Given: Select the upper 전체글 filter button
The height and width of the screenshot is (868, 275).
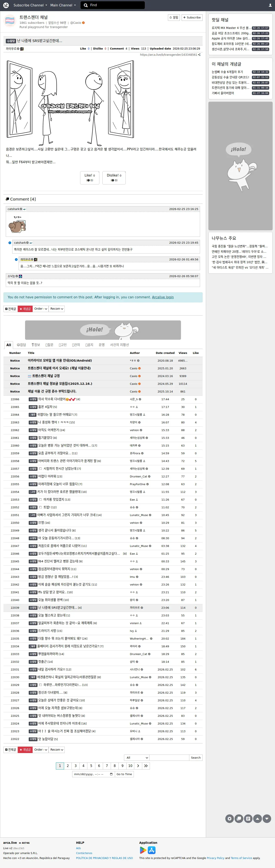Looking at the screenshot, I should pos(10,309).
